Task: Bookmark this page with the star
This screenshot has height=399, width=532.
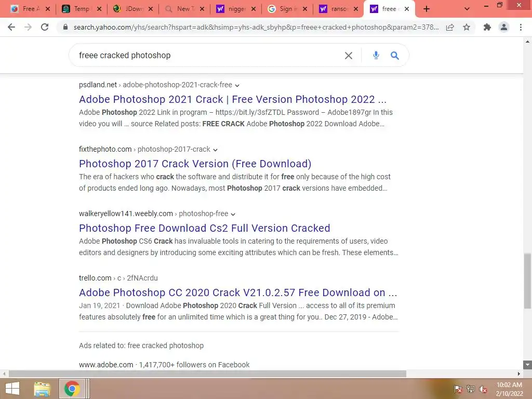Action: coord(467,27)
